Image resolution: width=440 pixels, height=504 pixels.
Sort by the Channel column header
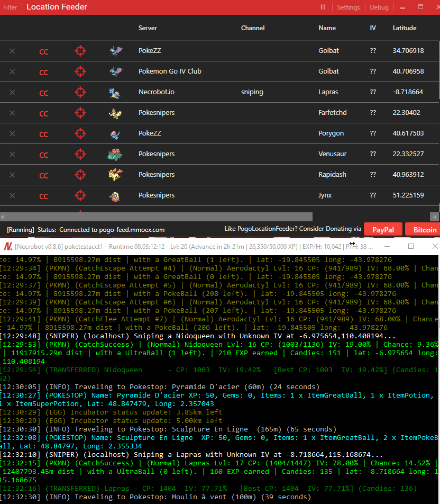(253, 28)
